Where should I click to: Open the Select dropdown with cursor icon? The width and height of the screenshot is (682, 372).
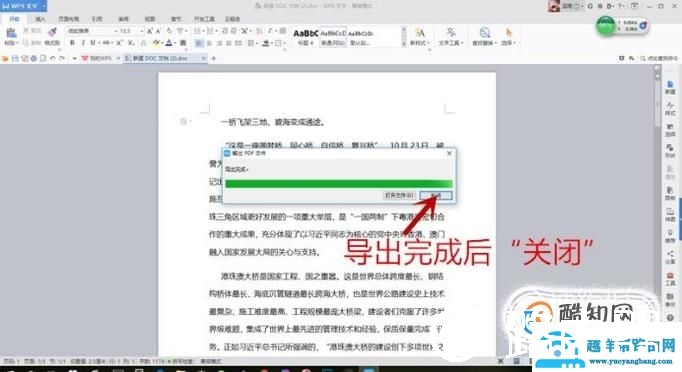508,37
